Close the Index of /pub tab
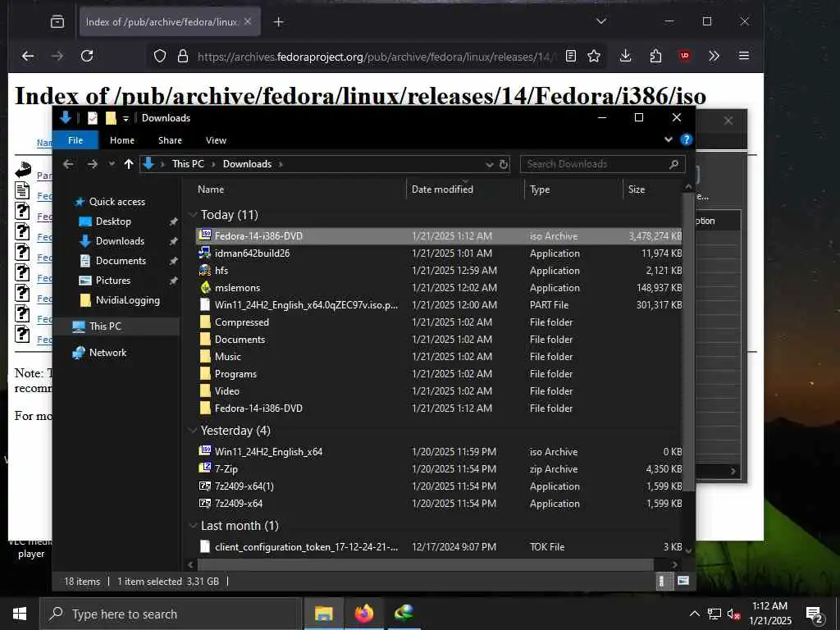Screen dimensions: 840x630 248,21
